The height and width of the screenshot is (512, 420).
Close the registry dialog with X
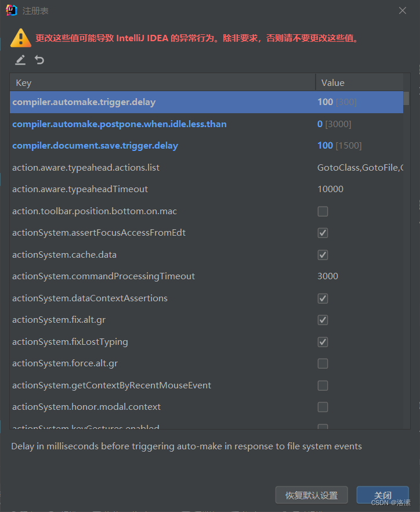pos(403,10)
